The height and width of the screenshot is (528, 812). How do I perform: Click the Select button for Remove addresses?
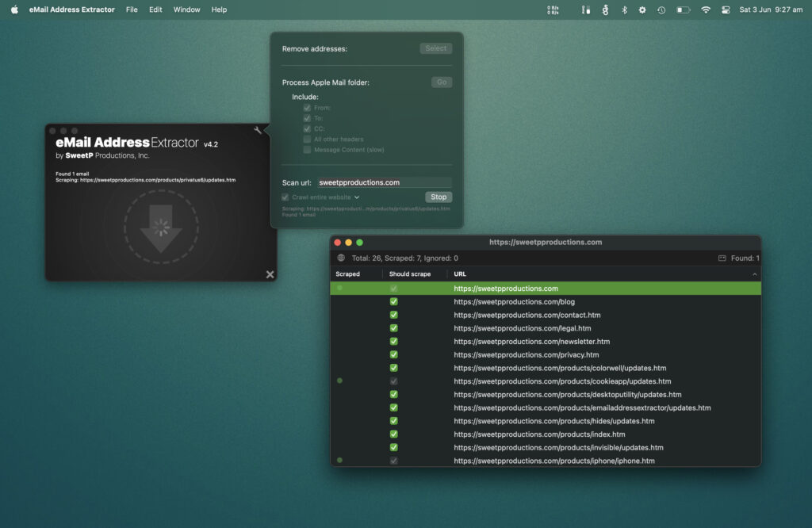coord(435,48)
